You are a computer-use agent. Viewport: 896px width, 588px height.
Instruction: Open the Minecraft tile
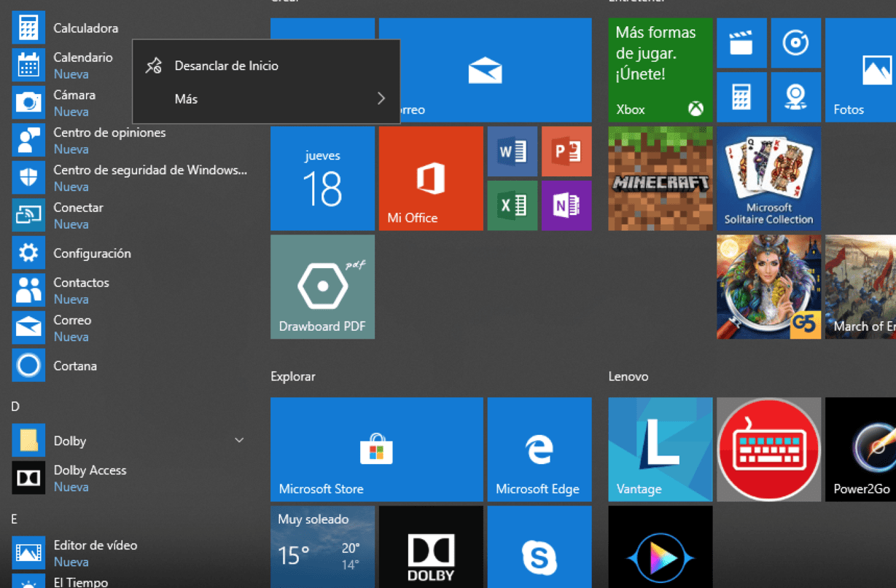(660, 179)
